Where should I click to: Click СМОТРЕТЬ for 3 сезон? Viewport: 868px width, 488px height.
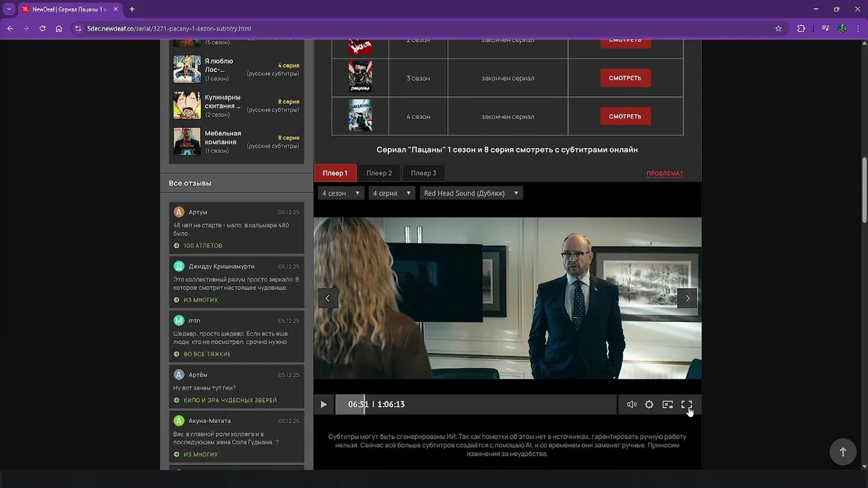[x=625, y=78]
